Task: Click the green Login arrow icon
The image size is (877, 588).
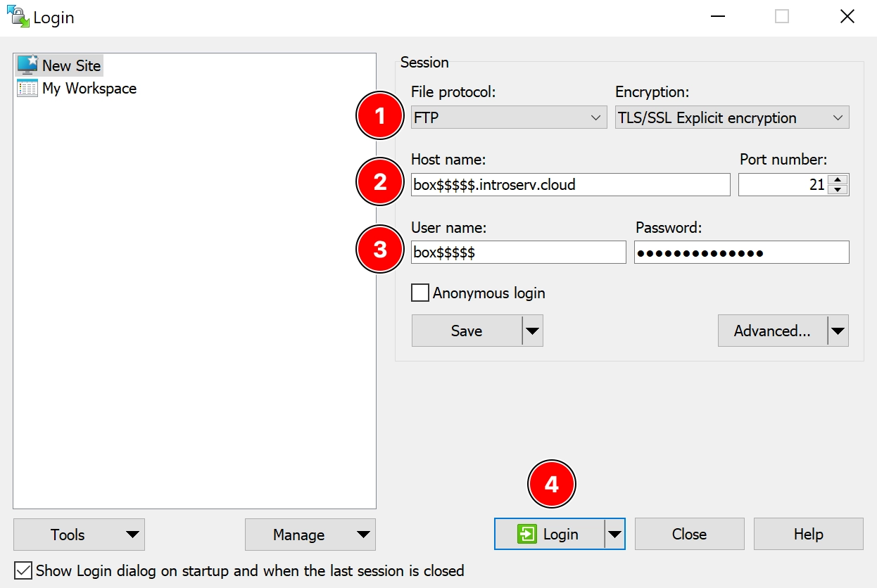Action: (x=526, y=535)
